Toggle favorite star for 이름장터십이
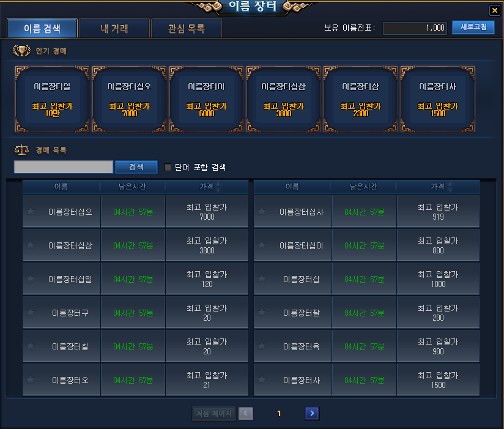 coord(262,245)
